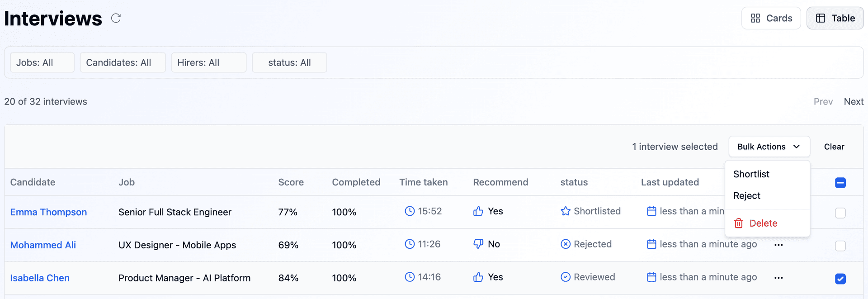Go to Next page of interviews
868x299 pixels.
pyautogui.click(x=853, y=102)
